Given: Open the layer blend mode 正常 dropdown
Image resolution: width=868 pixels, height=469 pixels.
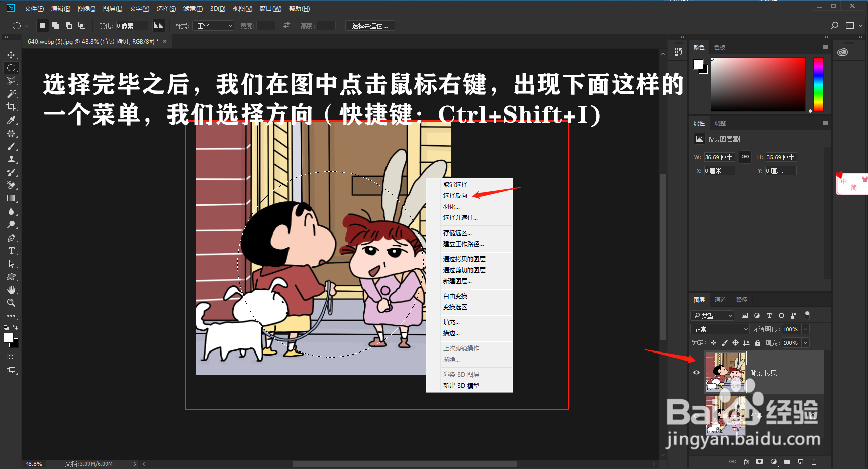Looking at the screenshot, I should 721,329.
